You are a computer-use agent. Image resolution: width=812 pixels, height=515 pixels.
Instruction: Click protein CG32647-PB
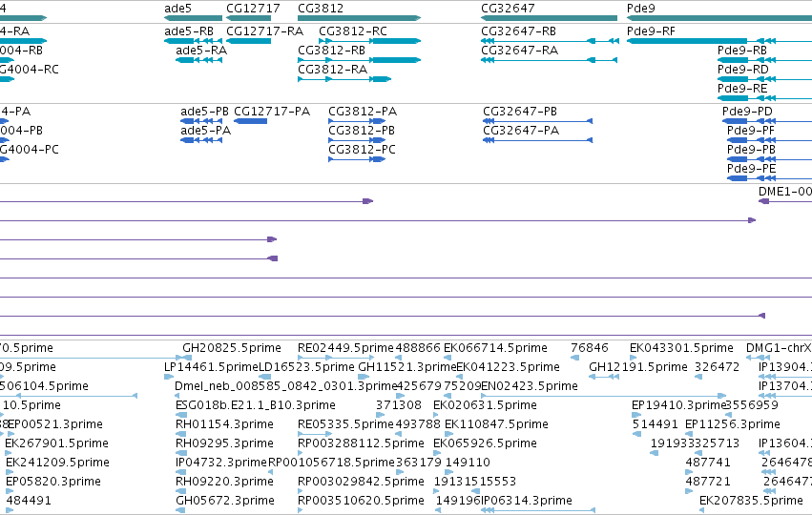[520, 112]
